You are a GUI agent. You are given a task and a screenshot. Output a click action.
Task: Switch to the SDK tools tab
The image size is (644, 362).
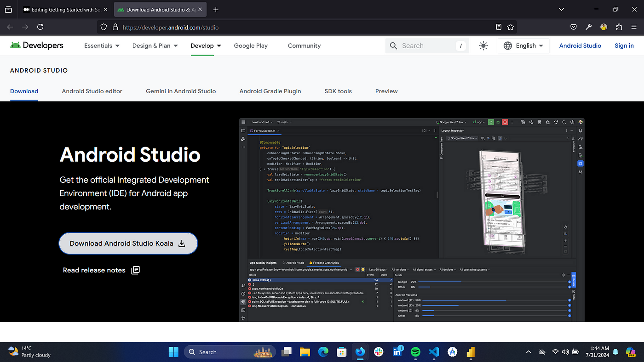(338, 91)
